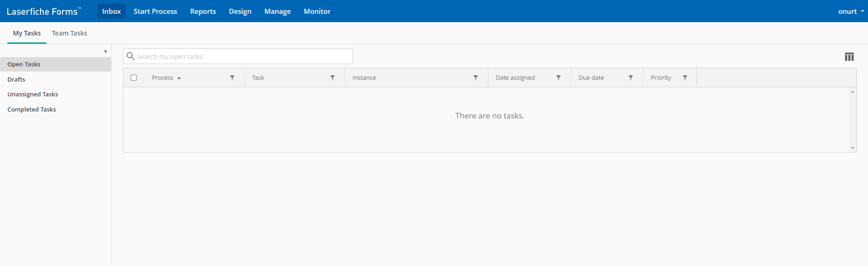This screenshot has width=868, height=266.
Task: Open the onurt user dropdown
Action: click(851, 11)
